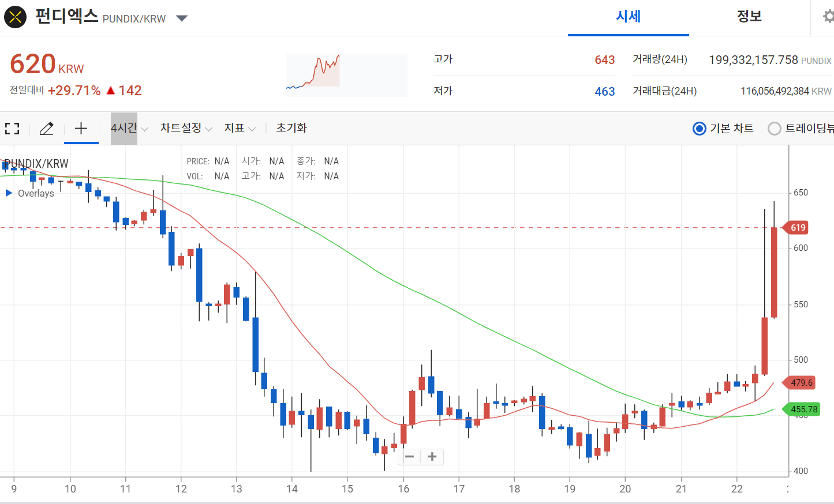
Task: Click the 479.6 red moving average label
Action: 798,382
